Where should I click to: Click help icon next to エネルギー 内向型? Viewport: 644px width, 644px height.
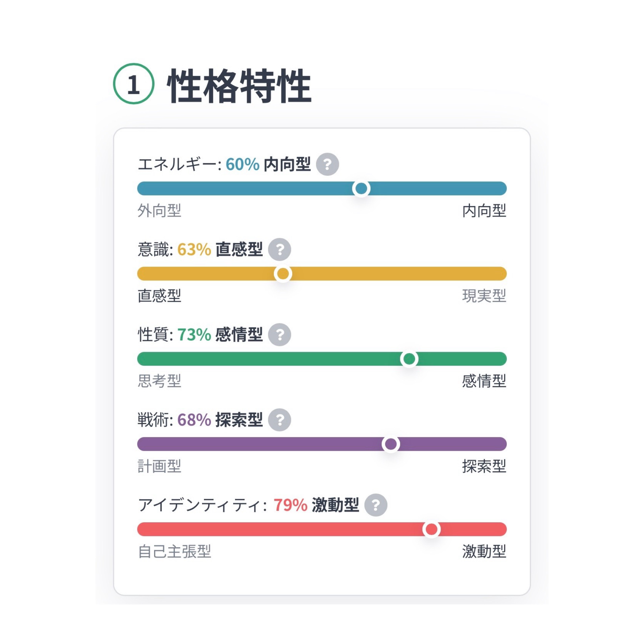[327, 164]
